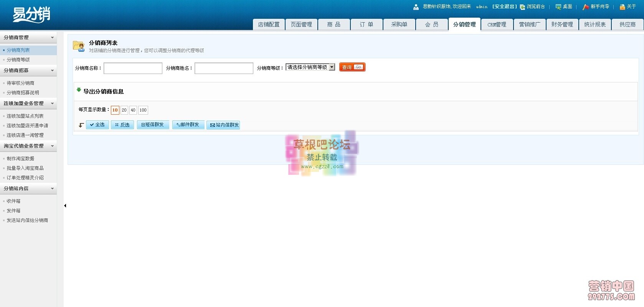
Task: Click the 分销商姓名 input field
Action: click(x=224, y=68)
